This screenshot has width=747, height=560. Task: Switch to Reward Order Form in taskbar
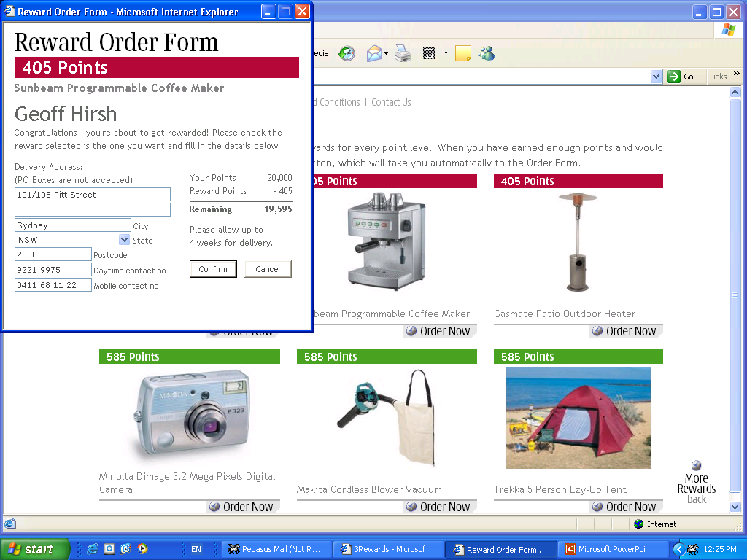(x=500, y=549)
